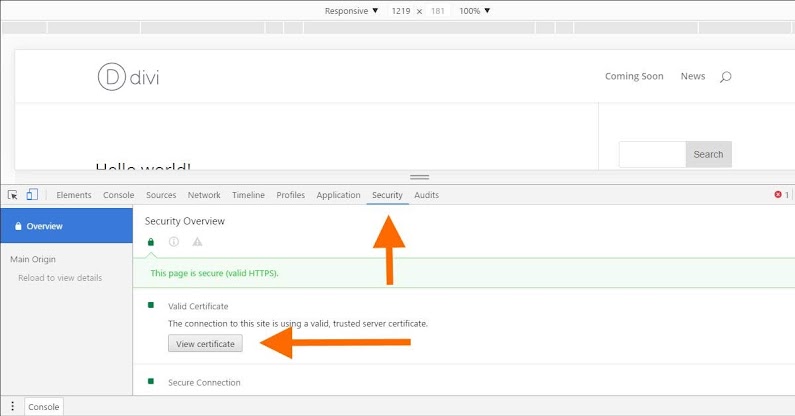This screenshot has height=416, width=795.
Task: Open the site search magnifier icon
Action: click(x=726, y=77)
